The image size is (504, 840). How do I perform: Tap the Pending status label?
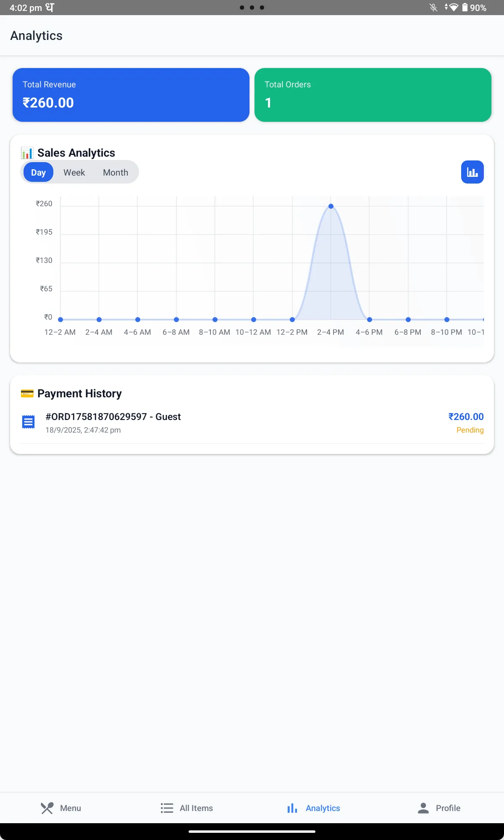(470, 430)
